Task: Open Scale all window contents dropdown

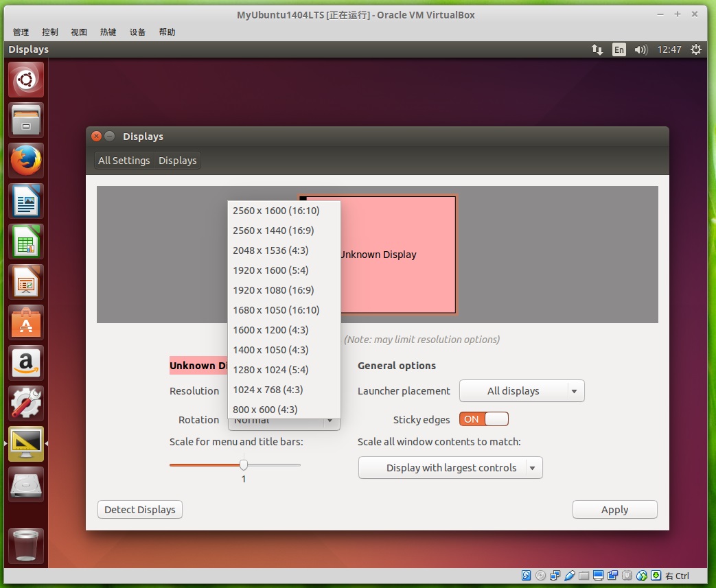Action: coord(450,468)
